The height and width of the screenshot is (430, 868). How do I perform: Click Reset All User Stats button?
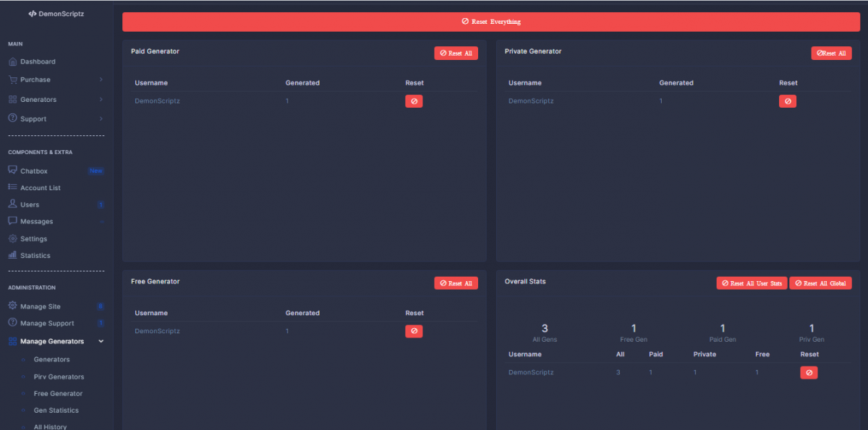pyautogui.click(x=752, y=283)
